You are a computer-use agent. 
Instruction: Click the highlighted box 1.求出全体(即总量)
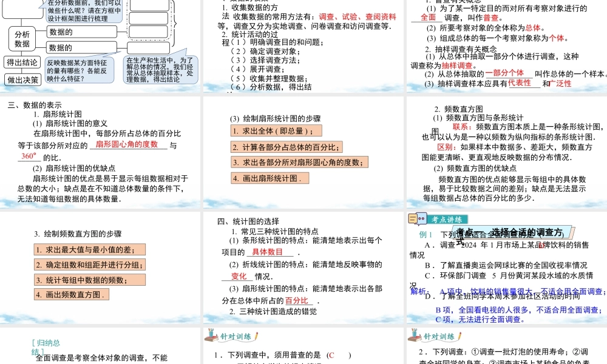tap(276, 130)
